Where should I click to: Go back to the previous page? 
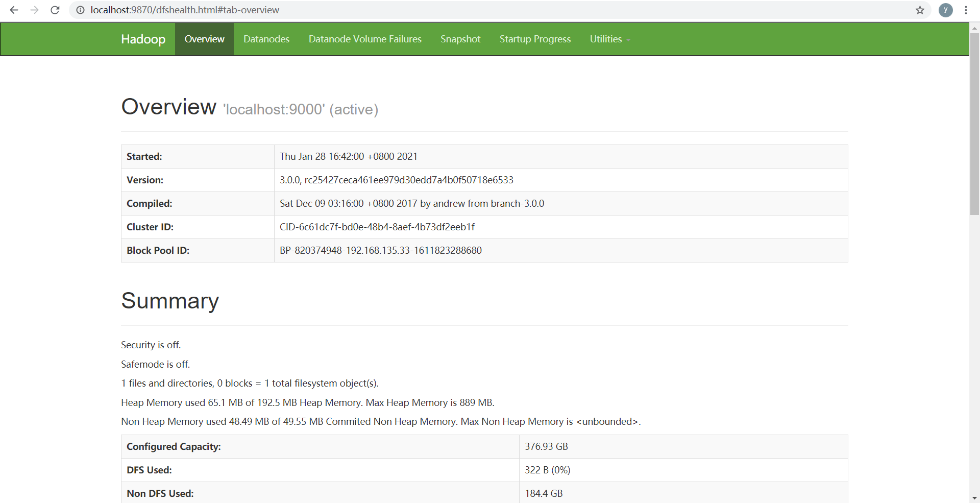coord(14,10)
